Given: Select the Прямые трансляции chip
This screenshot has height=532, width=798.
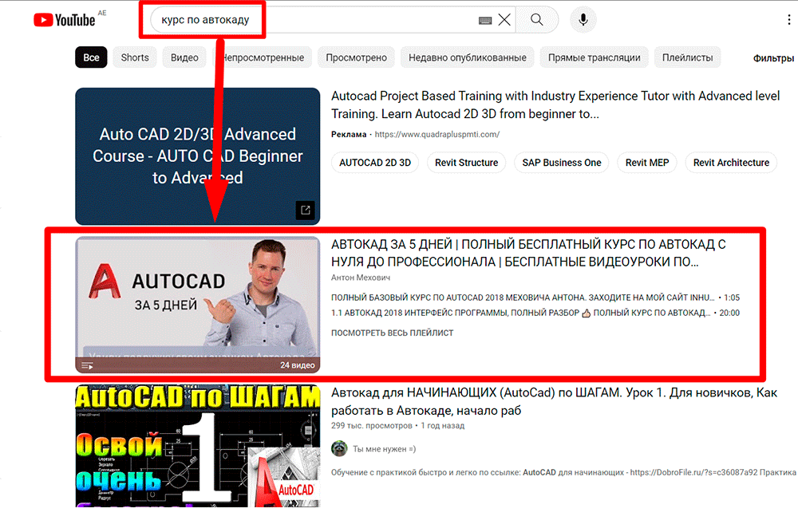Looking at the screenshot, I should pyautogui.click(x=594, y=57).
